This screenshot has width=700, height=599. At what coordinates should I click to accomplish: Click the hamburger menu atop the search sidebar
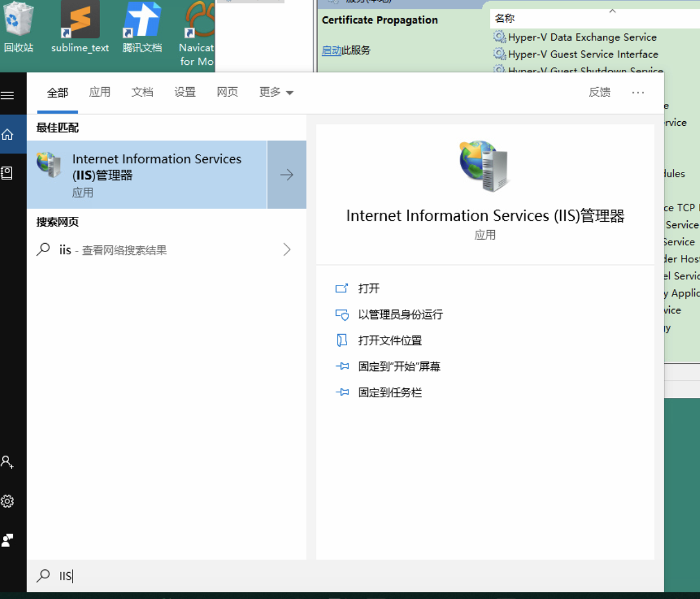pos(8,94)
